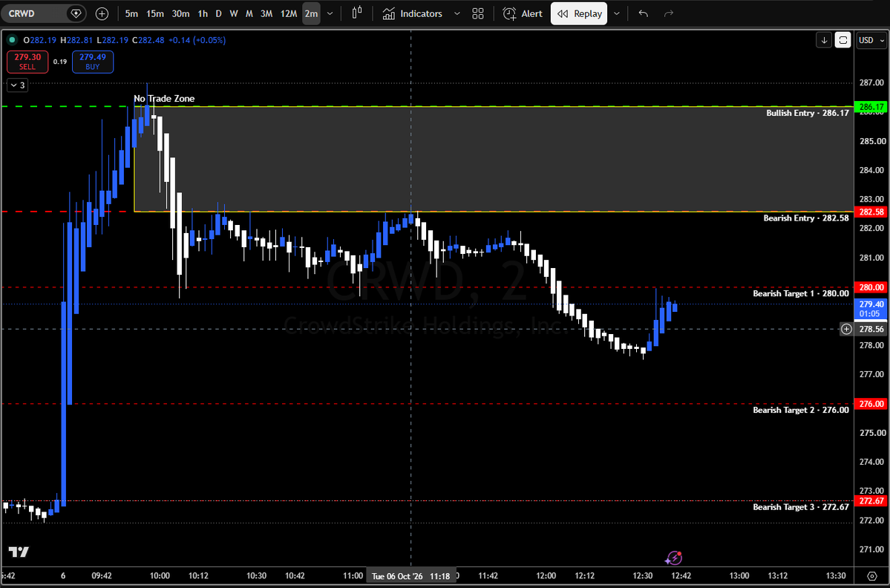Screen dimensions: 890x588
Task: Select the Bearish Entry 282.58 label
Action: click(806, 218)
